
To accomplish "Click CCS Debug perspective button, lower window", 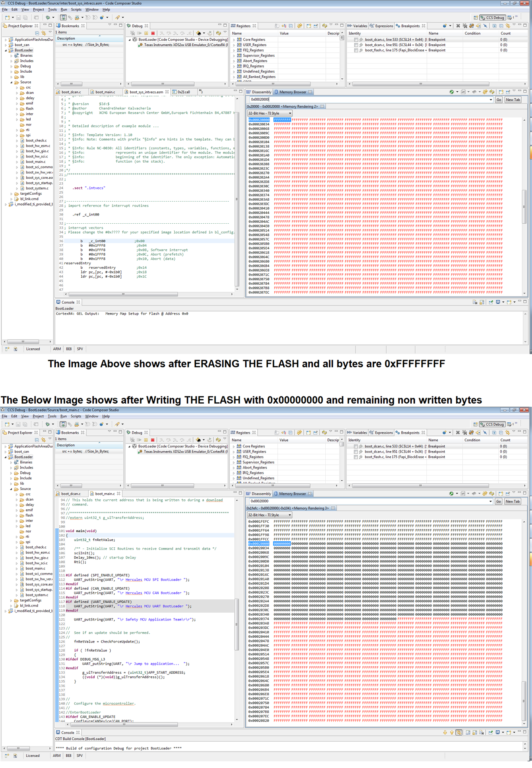I will [492, 424].
